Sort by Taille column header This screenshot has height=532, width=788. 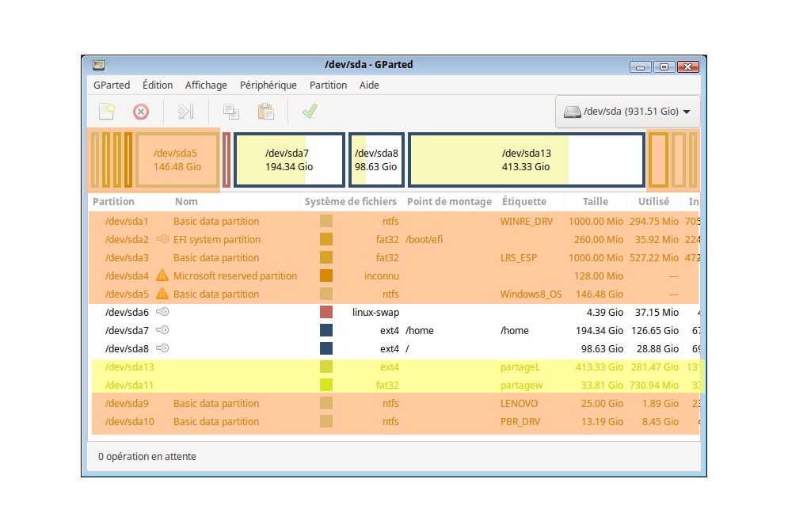click(596, 201)
